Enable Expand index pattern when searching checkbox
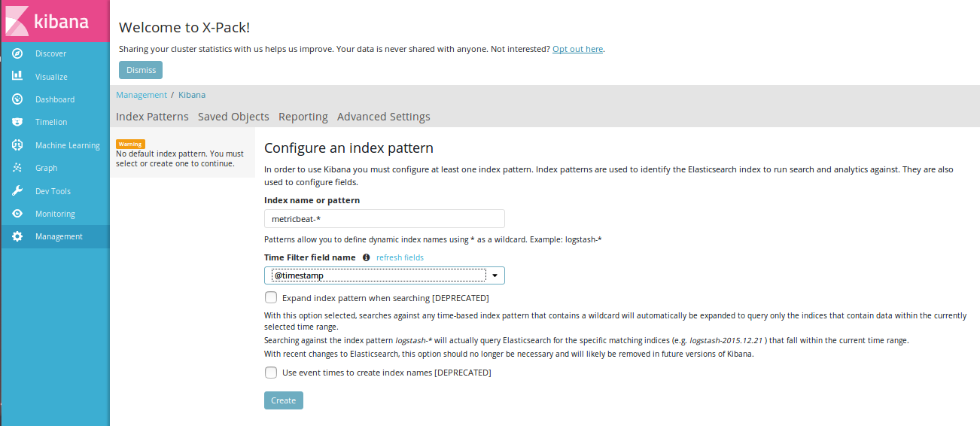980x426 pixels. (x=271, y=297)
